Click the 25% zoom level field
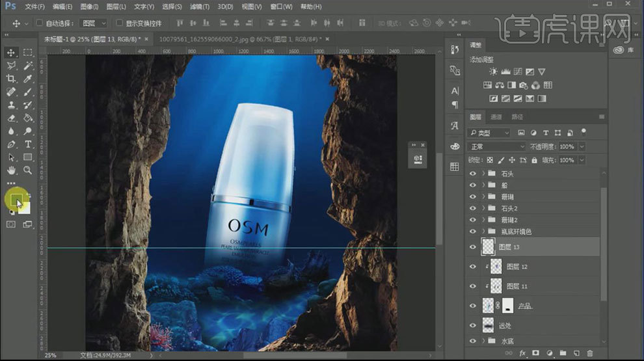 [51, 355]
